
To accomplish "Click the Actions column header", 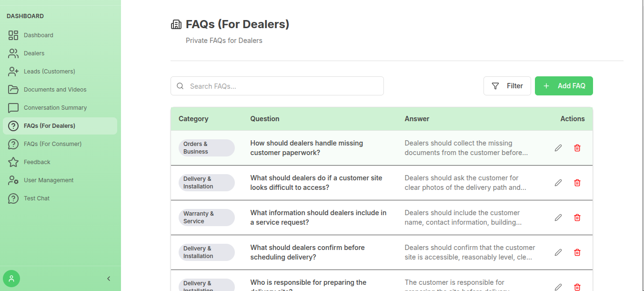I will pyautogui.click(x=573, y=119).
